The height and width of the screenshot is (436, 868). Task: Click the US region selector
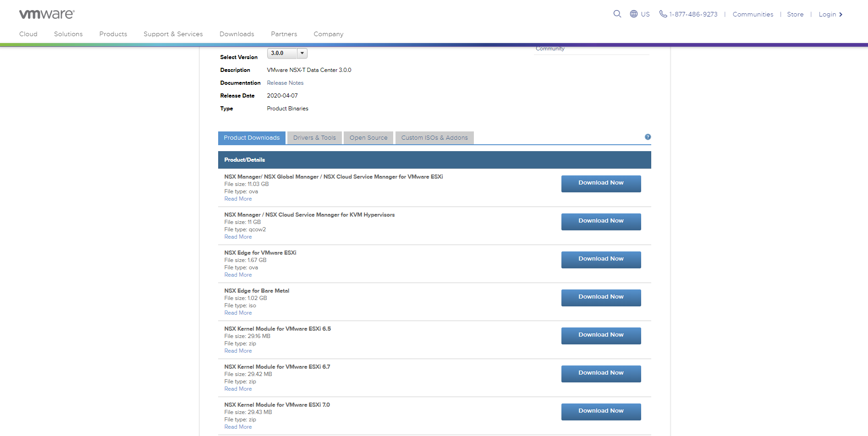click(645, 14)
